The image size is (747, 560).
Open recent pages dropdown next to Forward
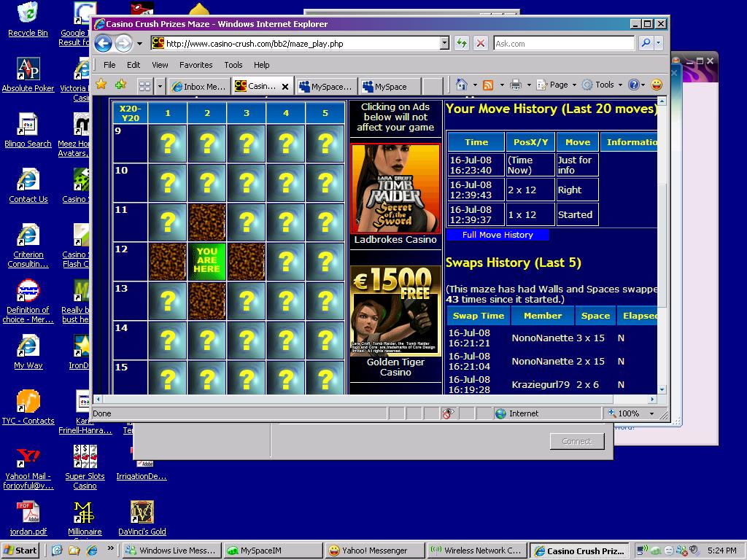(139, 44)
